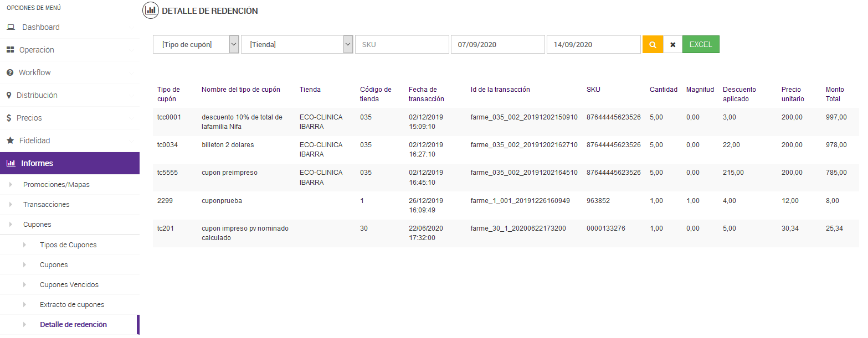Click the Dashboard laptop icon
This screenshot has width=868, height=338.
click(11, 27)
